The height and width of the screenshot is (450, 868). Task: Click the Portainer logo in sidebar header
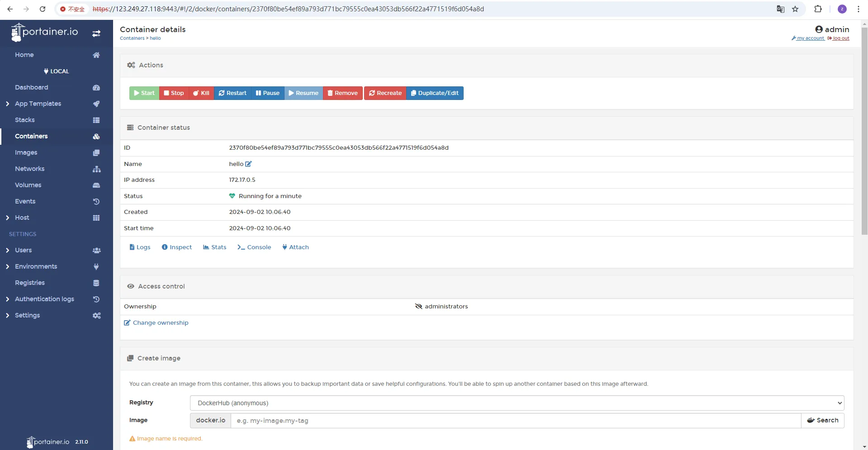(x=44, y=32)
